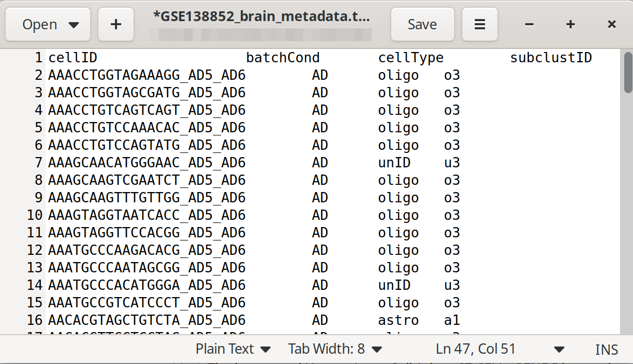
Task: Create a new document with the plus icon
Action: coord(116,24)
